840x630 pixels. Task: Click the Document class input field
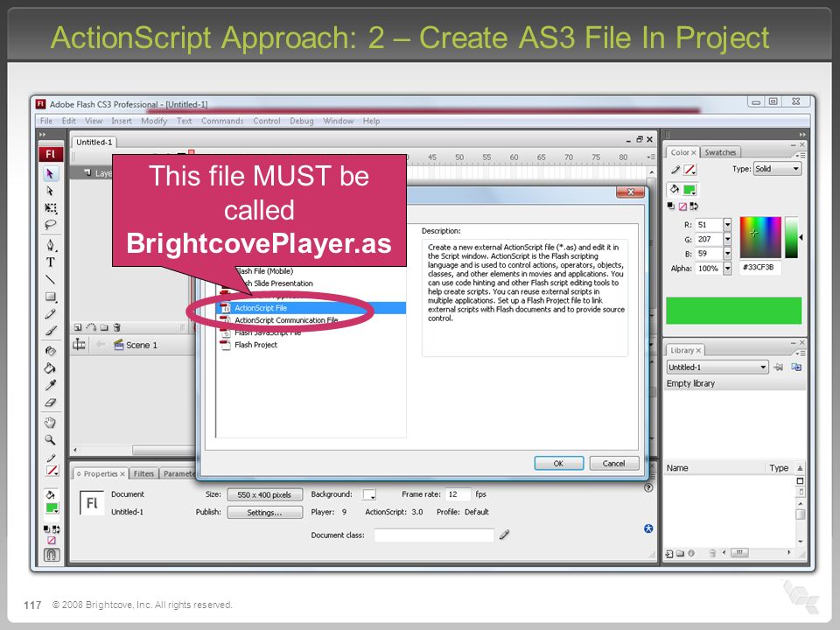click(x=434, y=535)
